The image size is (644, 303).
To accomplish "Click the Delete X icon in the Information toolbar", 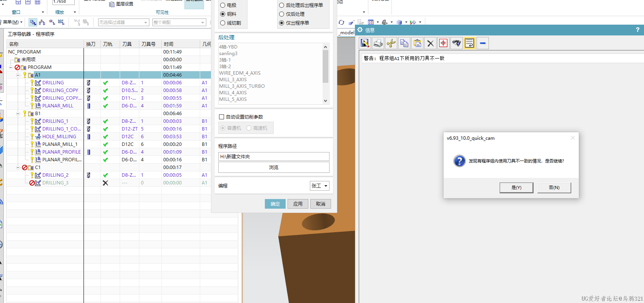I will [430, 43].
